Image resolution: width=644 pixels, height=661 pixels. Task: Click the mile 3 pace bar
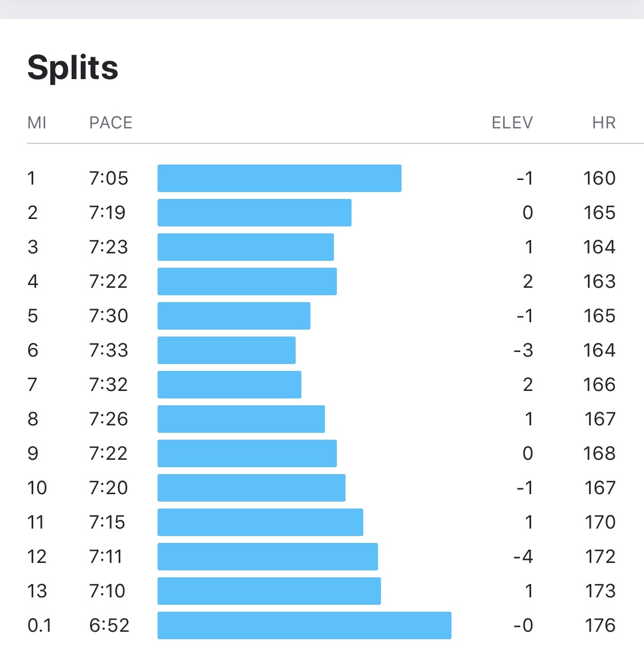pos(245,247)
